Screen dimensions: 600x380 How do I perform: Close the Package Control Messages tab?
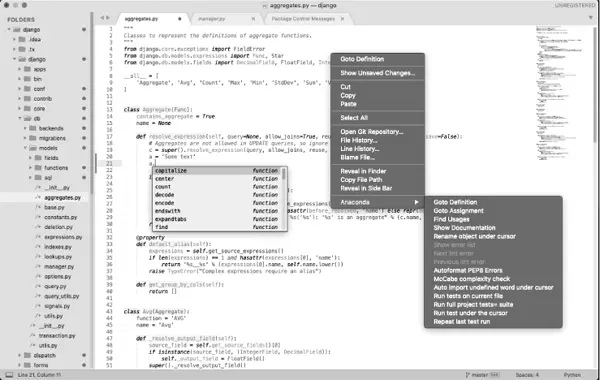[x=342, y=19]
